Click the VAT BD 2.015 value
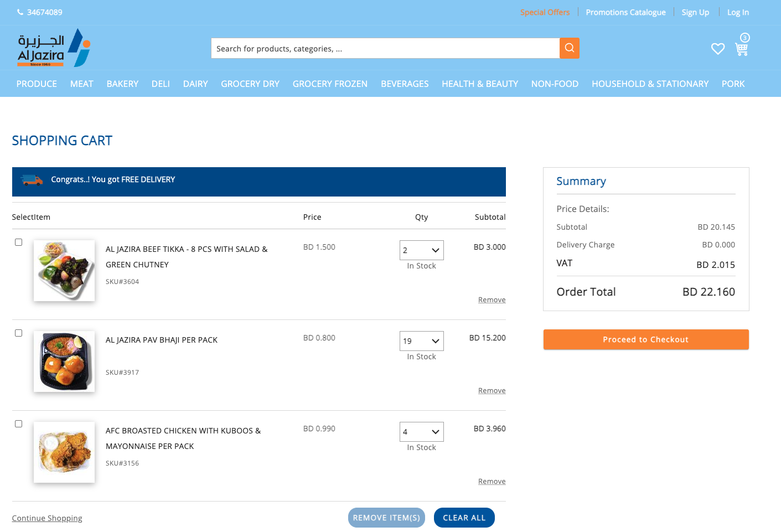The height and width of the screenshot is (532, 781). 716,265
